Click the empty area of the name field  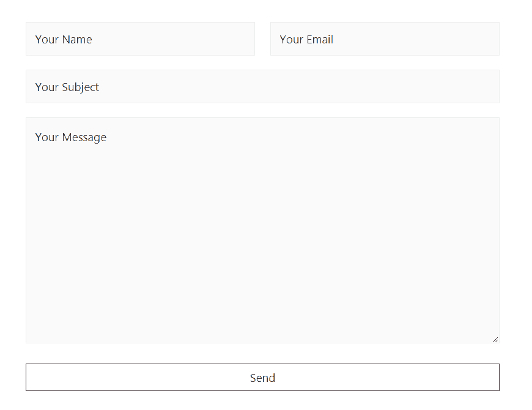(173, 38)
